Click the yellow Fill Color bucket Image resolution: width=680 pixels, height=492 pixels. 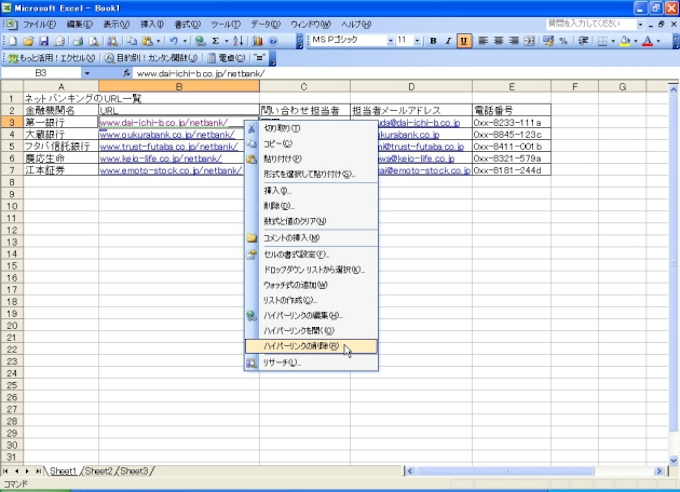pyautogui.click(x=624, y=41)
